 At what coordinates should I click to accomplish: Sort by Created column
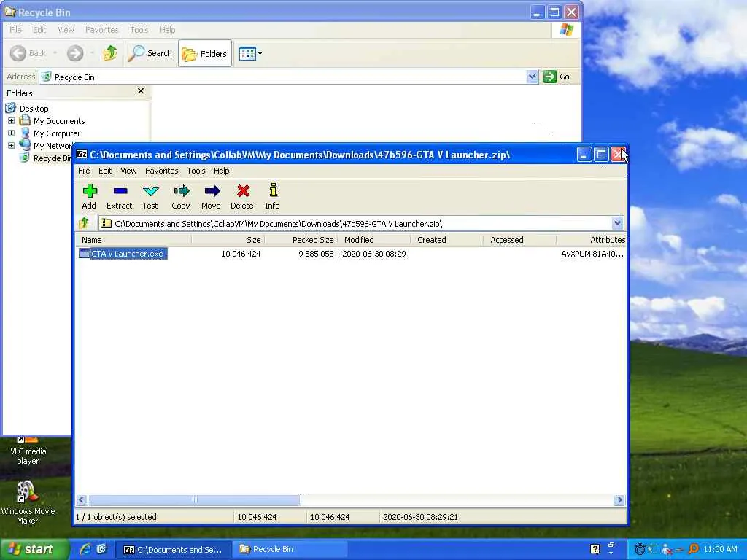coord(447,240)
